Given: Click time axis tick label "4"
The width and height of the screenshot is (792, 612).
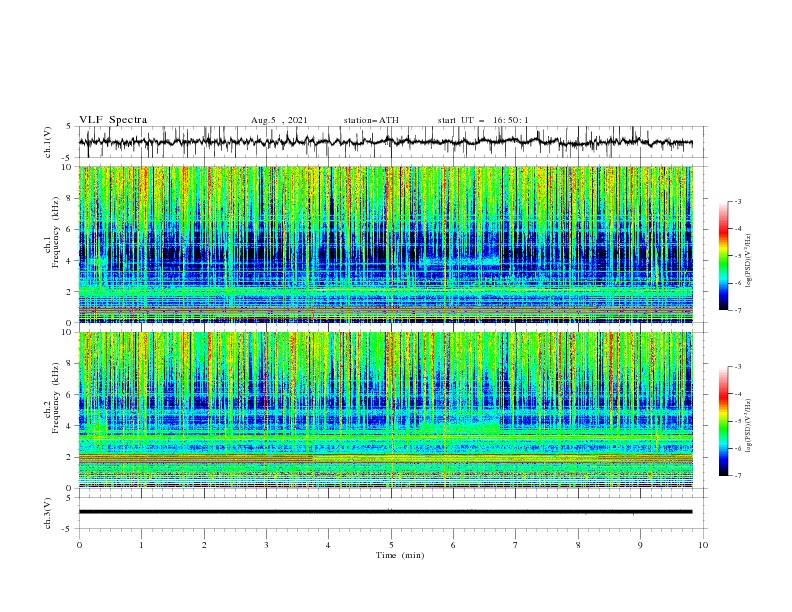Looking at the screenshot, I should tap(328, 545).
